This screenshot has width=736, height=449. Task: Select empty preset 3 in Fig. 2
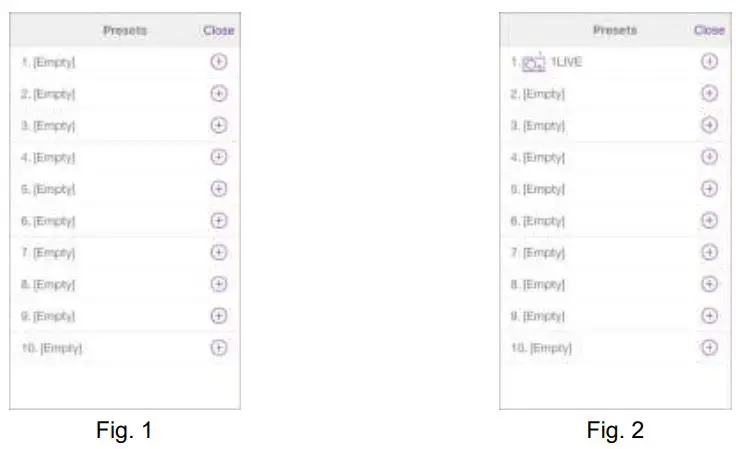538,126
